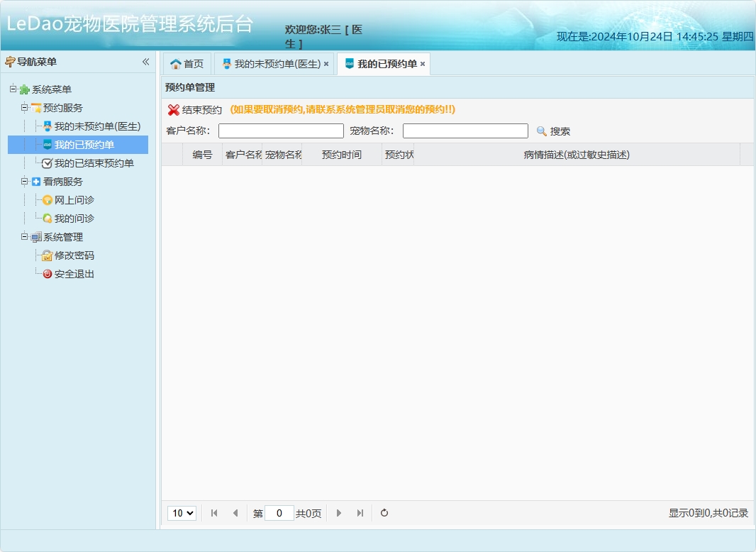756x552 pixels.
Task: Click the magnifier icon beside 搜索
Action: (x=541, y=130)
